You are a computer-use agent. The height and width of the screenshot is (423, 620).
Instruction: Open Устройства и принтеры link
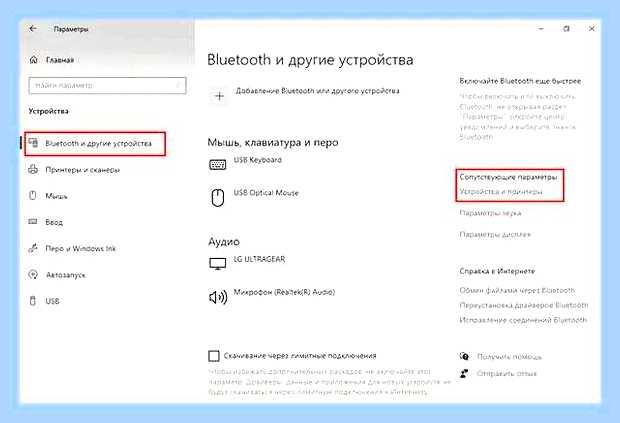coord(501,192)
